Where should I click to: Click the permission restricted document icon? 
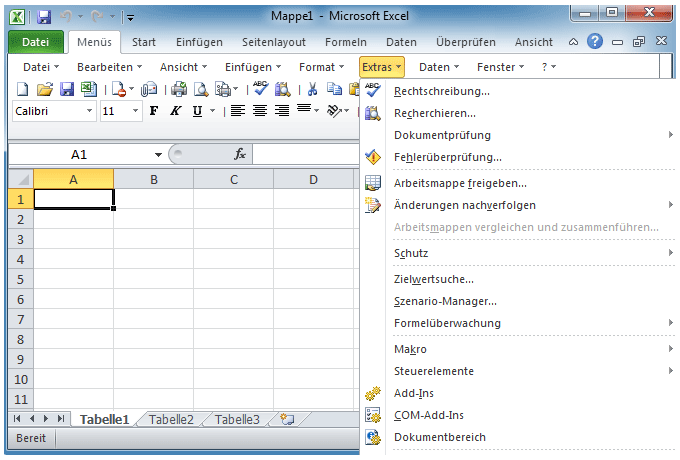coord(118,89)
